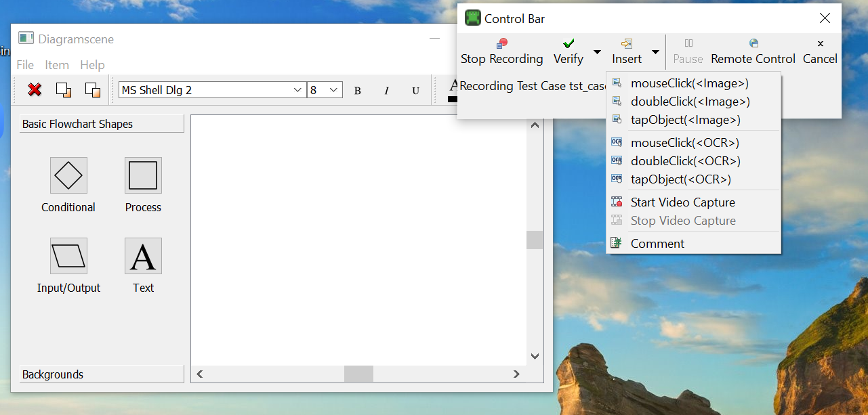Toggle underline text formatting
The height and width of the screenshot is (415, 868).
(415, 91)
